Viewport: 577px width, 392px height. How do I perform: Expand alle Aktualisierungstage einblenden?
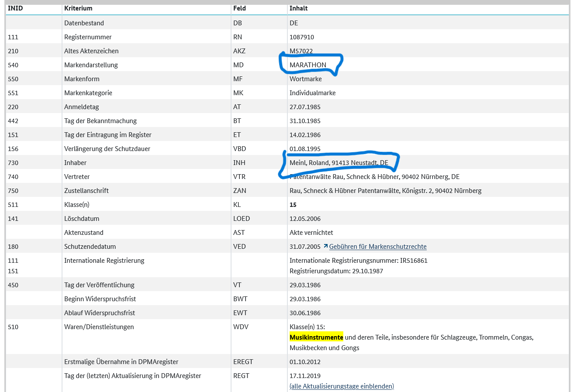342,386
